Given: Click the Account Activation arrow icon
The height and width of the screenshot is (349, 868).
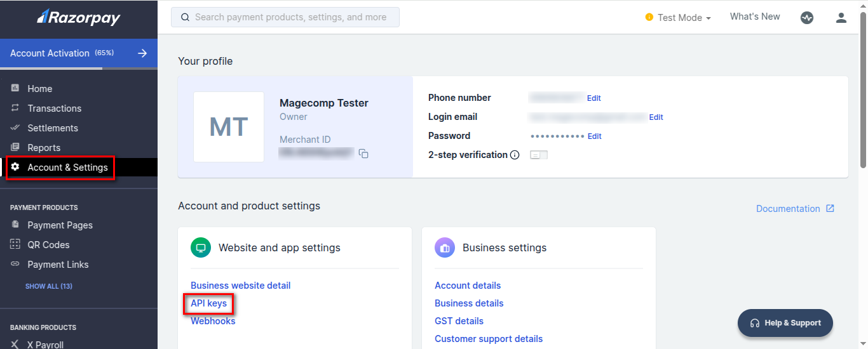Looking at the screenshot, I should click(142, 53).
